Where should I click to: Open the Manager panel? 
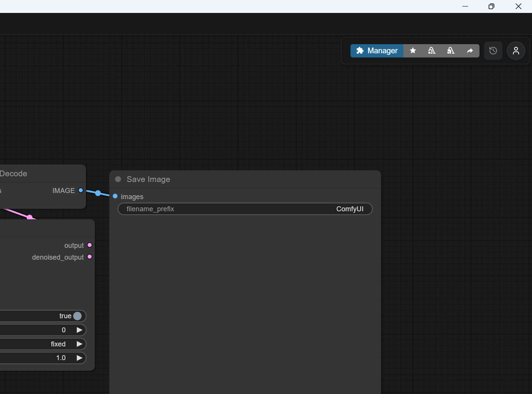(x=377, y=51)
